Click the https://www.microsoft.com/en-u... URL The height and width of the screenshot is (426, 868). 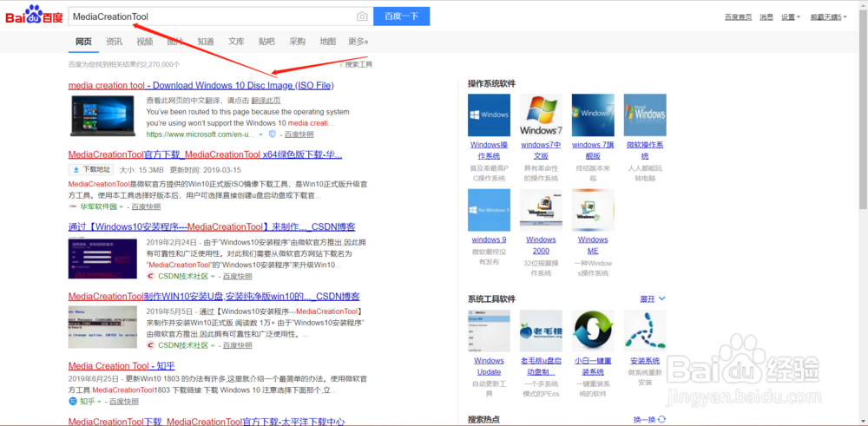click(x=201, y=135)
